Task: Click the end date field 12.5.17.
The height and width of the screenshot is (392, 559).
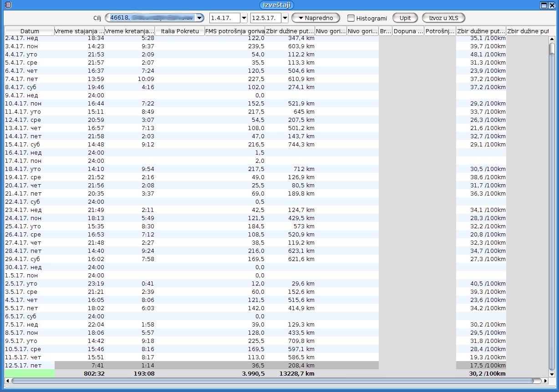Action: point(265,18)
